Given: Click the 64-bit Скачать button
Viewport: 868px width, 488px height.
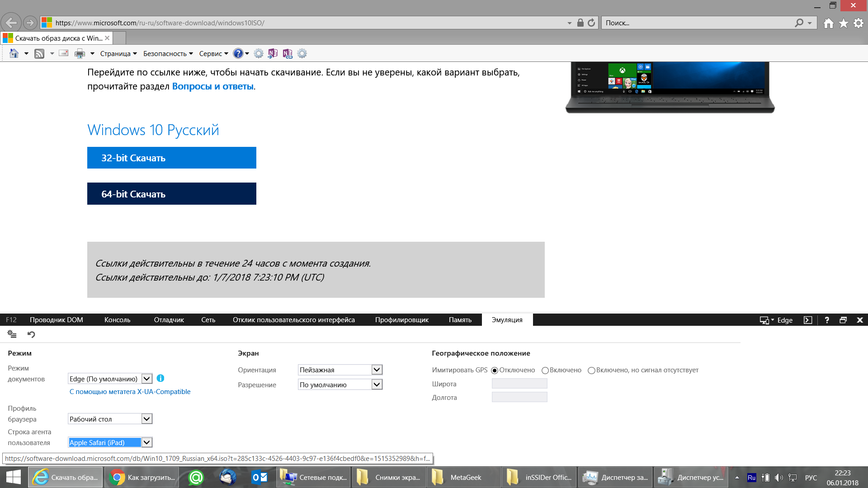Looking at the screenshot, I should point(172,194).
